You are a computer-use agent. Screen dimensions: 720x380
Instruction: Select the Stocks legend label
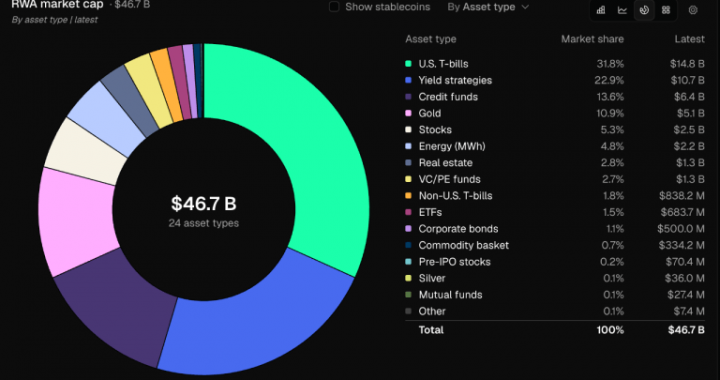coord(435,130)
